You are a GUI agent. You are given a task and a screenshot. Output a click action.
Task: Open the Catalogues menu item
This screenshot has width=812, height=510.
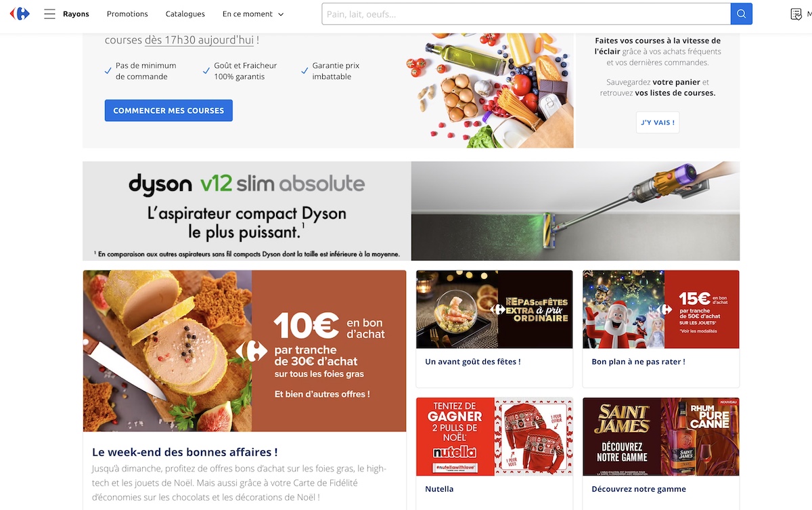click(x=185, y=14)
